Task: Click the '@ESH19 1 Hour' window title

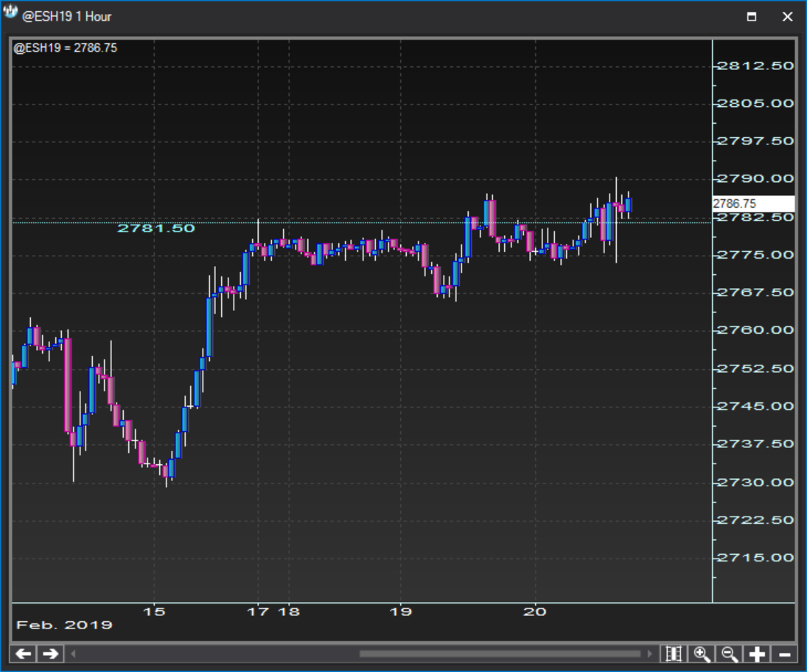Action: [x=66, y=16]
